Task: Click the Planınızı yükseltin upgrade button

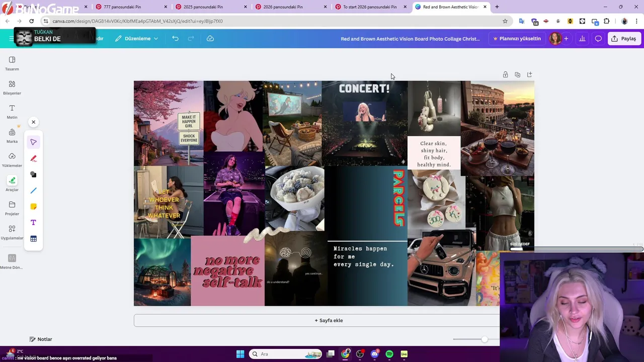Action: click(517, 39)
